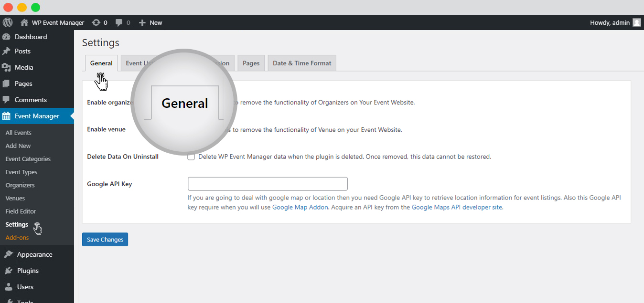Viewport: 644px width, 303px height.
Task: Select Add New under Event Manager
Action: click(x=18, y=146)
